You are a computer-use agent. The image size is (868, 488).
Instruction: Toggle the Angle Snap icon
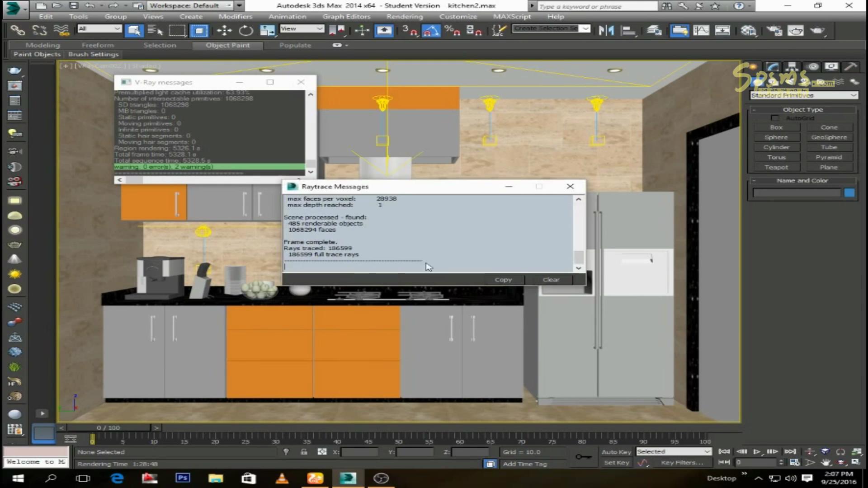coord(431,30)
